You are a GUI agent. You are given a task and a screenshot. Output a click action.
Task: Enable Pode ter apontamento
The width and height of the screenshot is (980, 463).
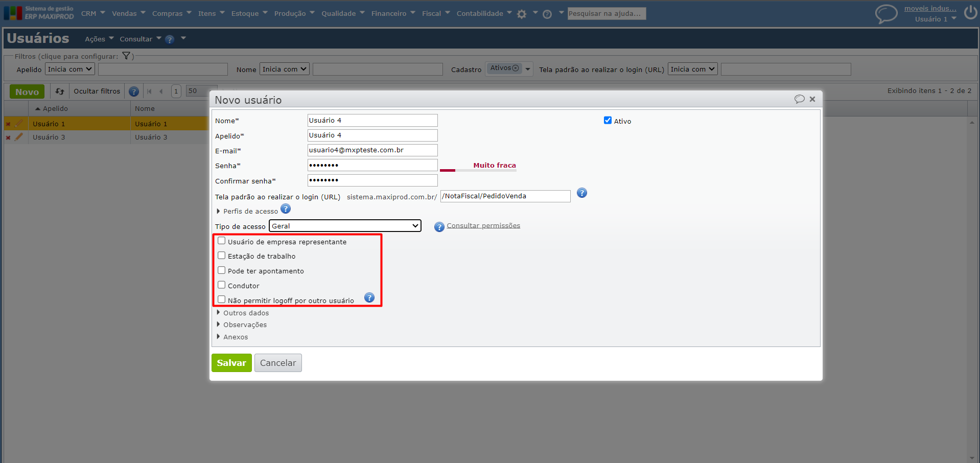coord(222,270)
